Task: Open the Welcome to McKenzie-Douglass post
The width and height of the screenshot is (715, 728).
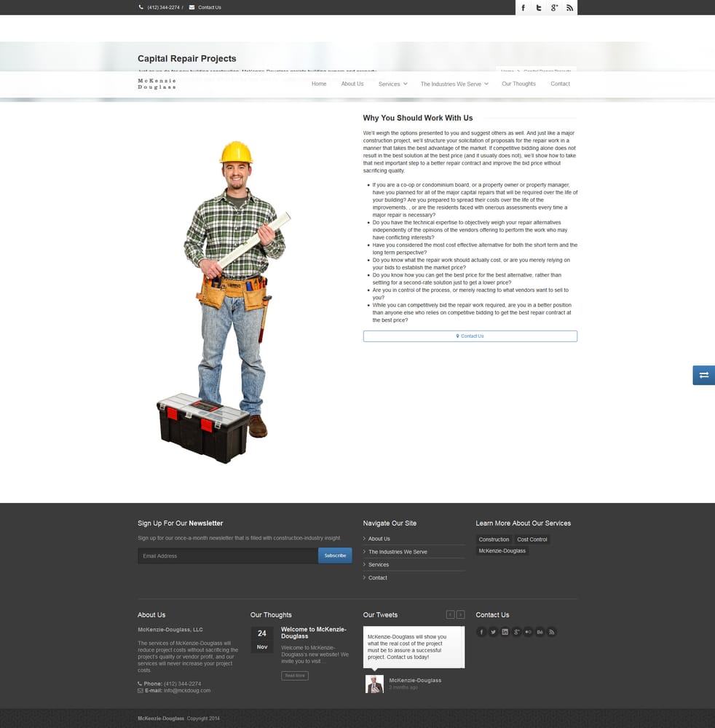Action: click(314, 633)
